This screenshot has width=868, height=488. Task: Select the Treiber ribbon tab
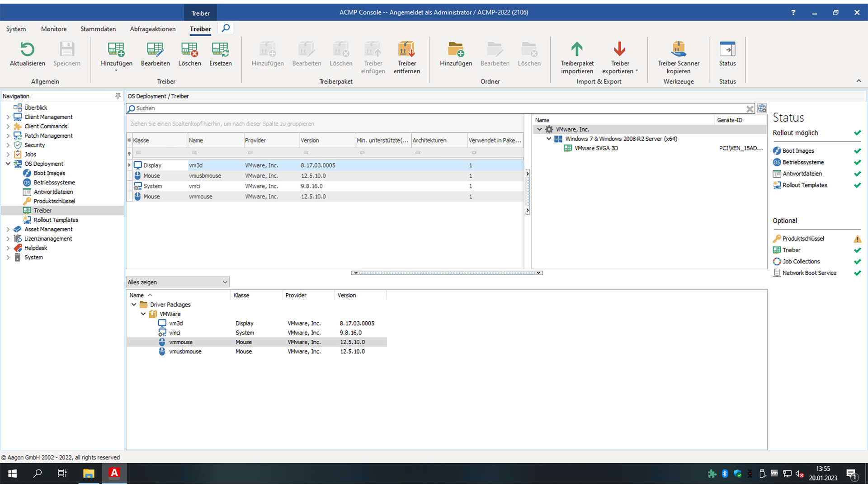200,29
